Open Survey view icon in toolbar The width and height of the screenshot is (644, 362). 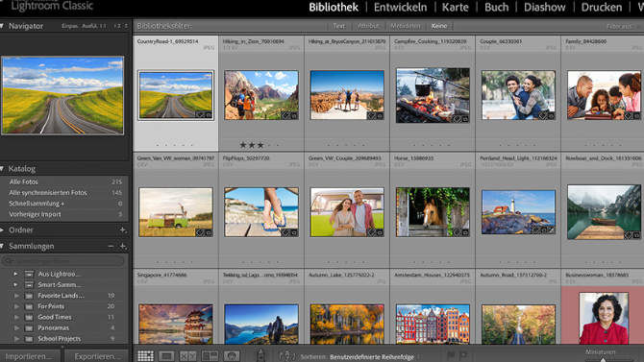[x=210, y=356]
